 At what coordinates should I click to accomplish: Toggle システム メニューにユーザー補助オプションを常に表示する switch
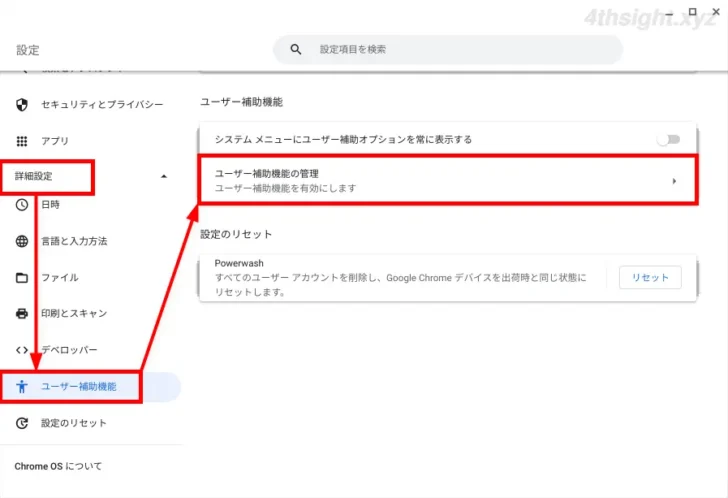669,139
